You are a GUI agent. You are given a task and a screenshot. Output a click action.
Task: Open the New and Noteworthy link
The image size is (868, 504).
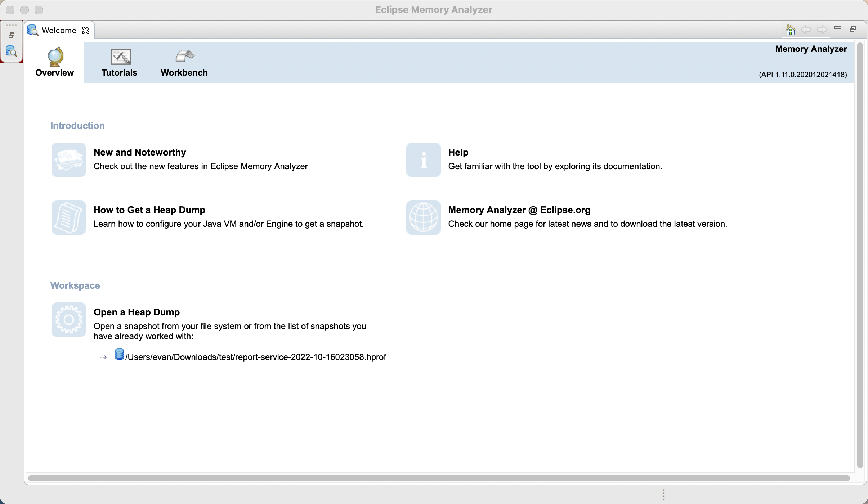pos(140,152)
